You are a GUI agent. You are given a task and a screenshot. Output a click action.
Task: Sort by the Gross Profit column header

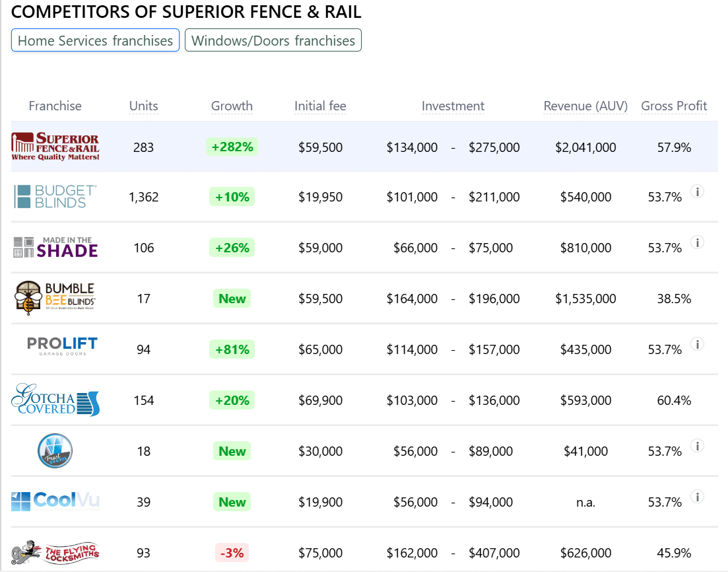coord(674,106)
